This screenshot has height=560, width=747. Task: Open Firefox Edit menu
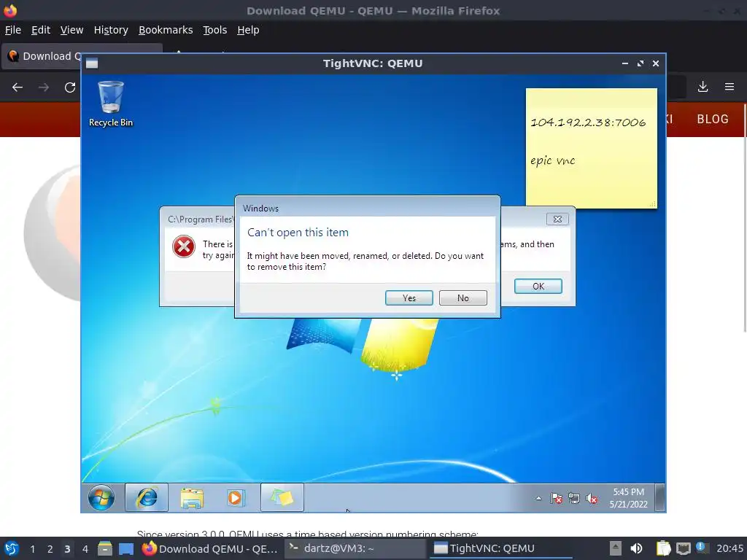click(x=41, y=30)
